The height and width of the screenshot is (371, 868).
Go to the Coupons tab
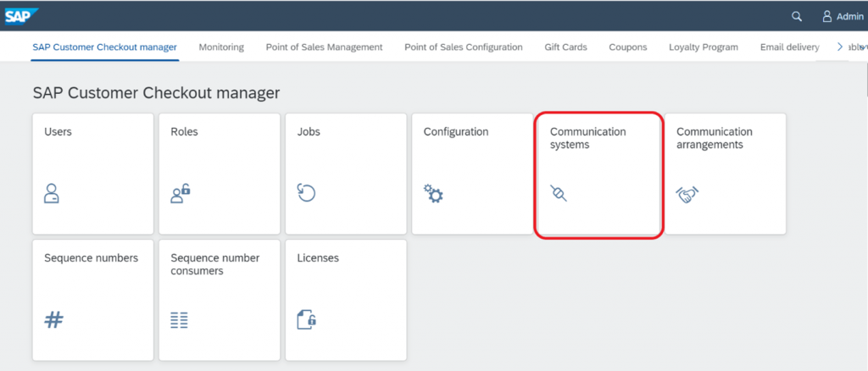pos(628,47)
